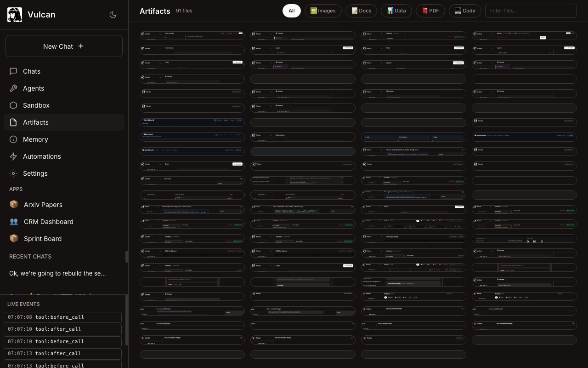Open recent chat about rebuilding
The height and width of the screenshot is (368, 588).
click(x=57, y=273)
